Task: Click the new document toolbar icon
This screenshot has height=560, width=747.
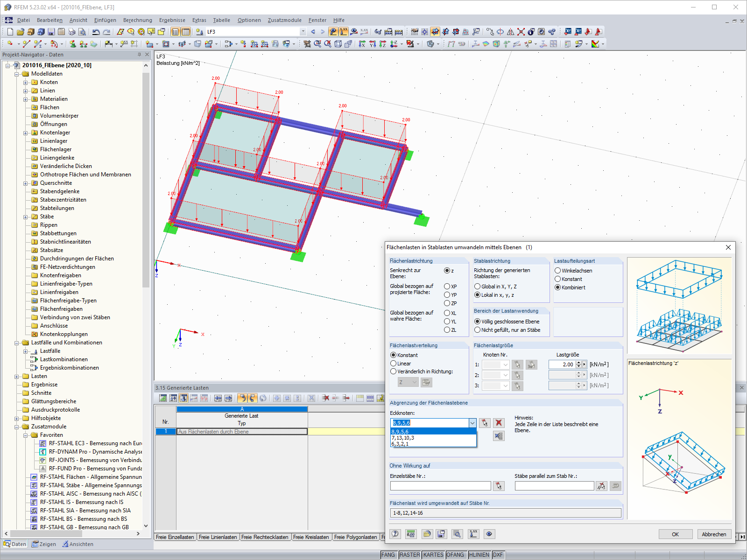Action: 10,32
